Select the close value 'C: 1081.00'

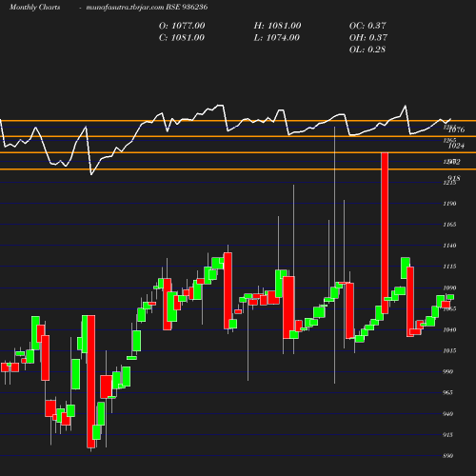(182, 38)
